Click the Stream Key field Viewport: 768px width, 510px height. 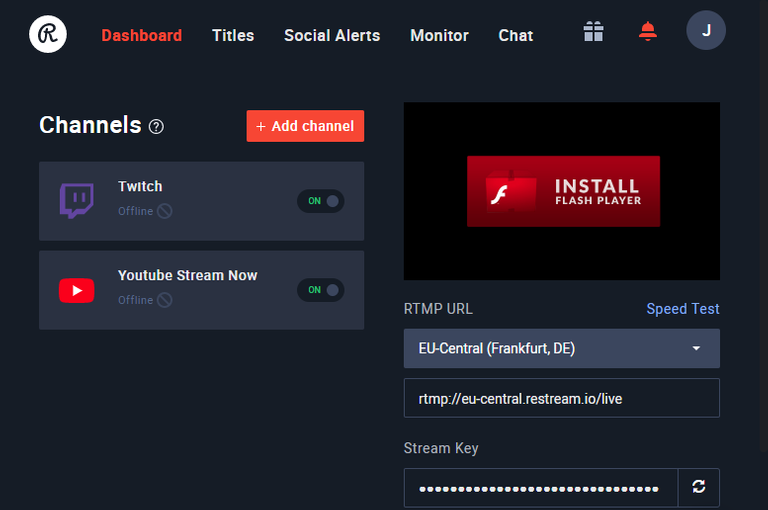tap(541, 488)
